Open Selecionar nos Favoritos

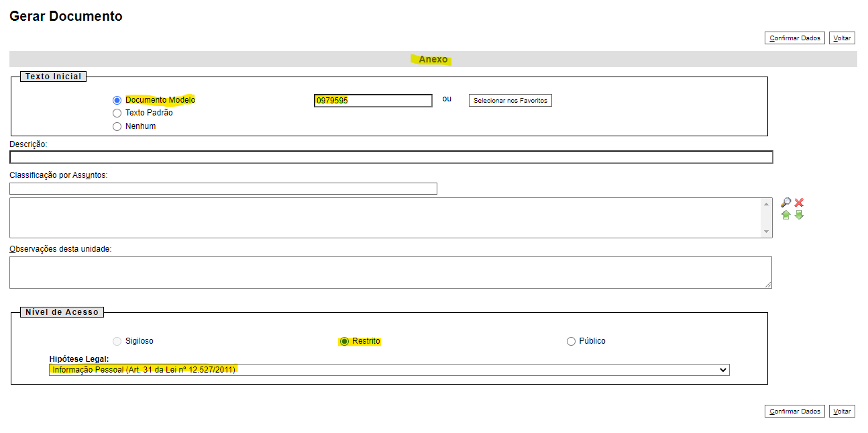(510, 101)
